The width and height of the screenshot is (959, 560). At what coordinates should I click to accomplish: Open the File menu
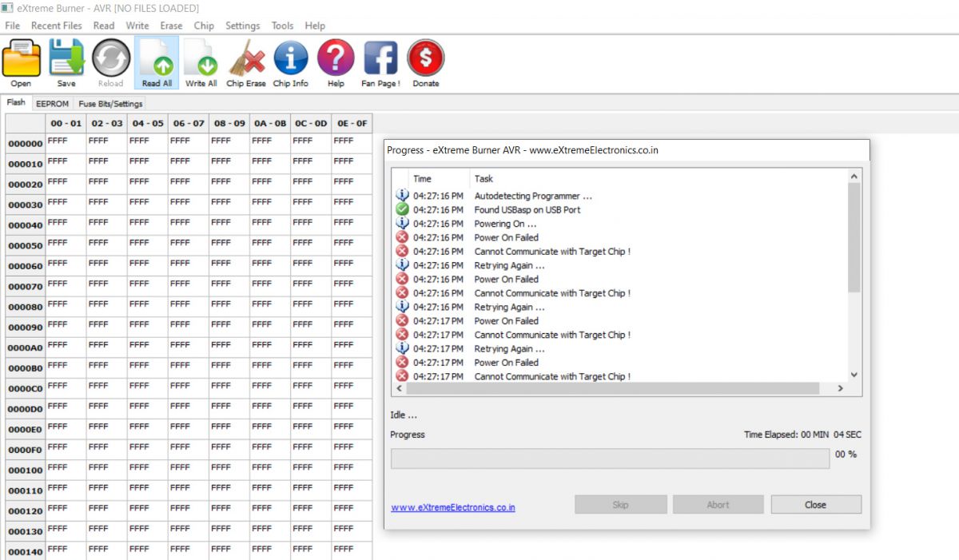click(13, 26)
